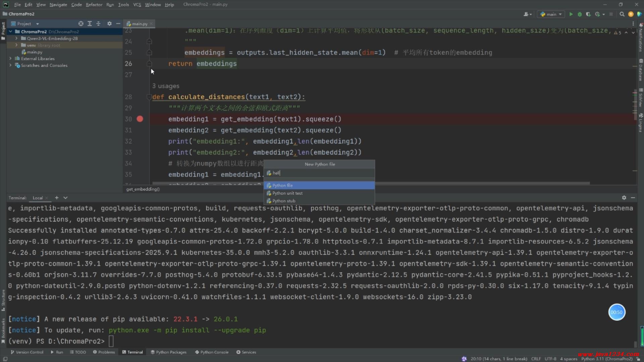Click Select Opened File crosshair icon
Viewport: 644px width, 362px height.
pyautogui.click(x=81, y=24)
